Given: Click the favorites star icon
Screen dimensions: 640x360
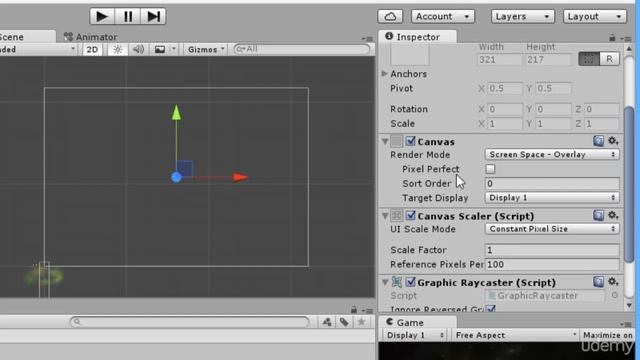Looking at the screenshot, I should [361, 322].
